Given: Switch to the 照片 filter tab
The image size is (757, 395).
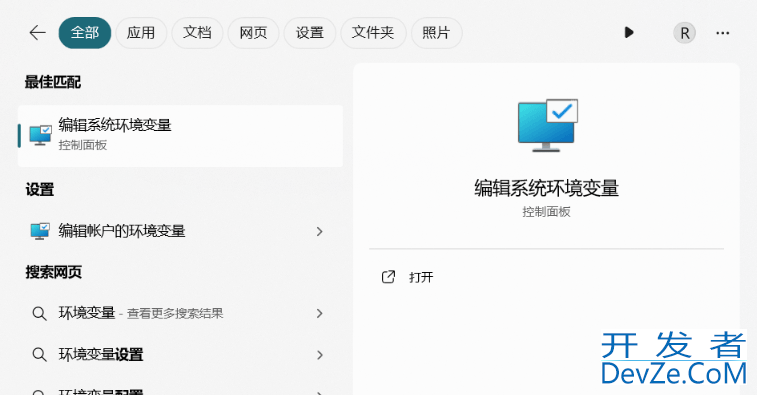Looking at the screenshot, I should [436, 33].
